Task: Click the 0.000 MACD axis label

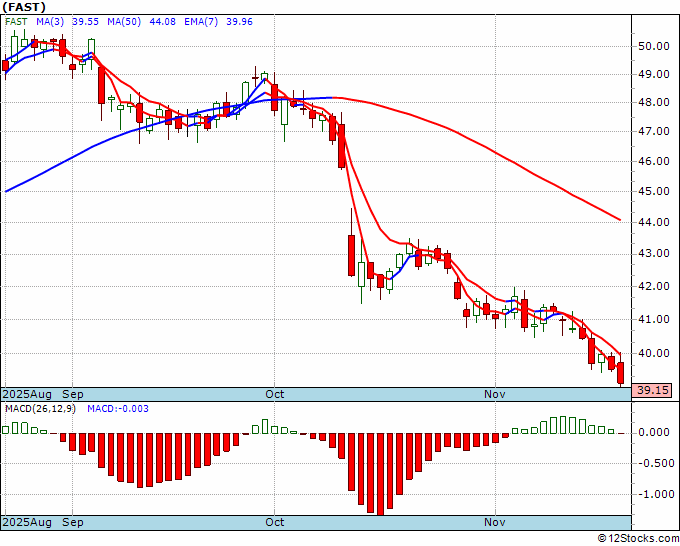Action: click(654, 432)
